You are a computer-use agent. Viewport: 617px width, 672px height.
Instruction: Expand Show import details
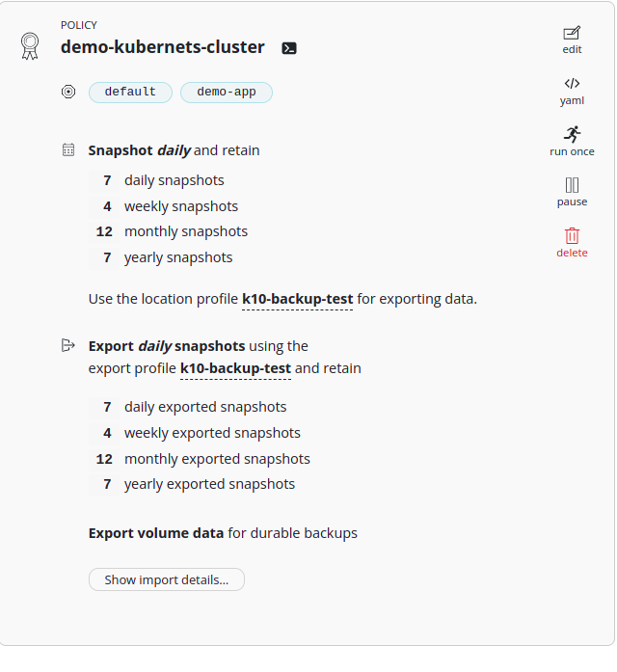tap(166, 579)
